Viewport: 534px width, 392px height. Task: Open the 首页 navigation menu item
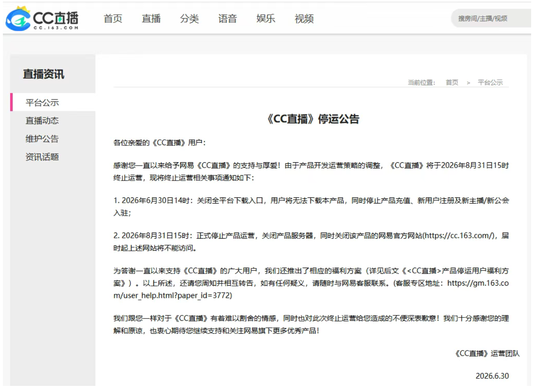(x=113, y=19)
